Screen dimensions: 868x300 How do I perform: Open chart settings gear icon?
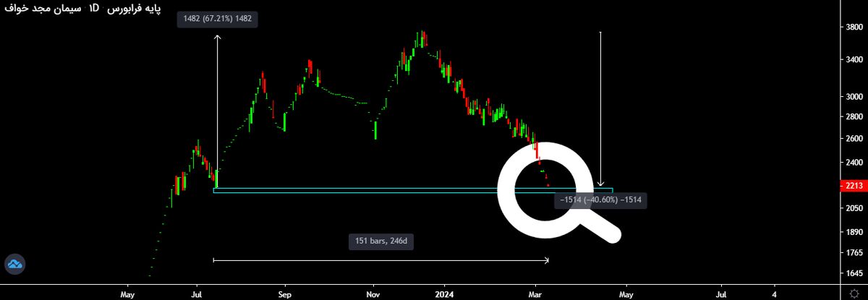click(x=854, y=293)
